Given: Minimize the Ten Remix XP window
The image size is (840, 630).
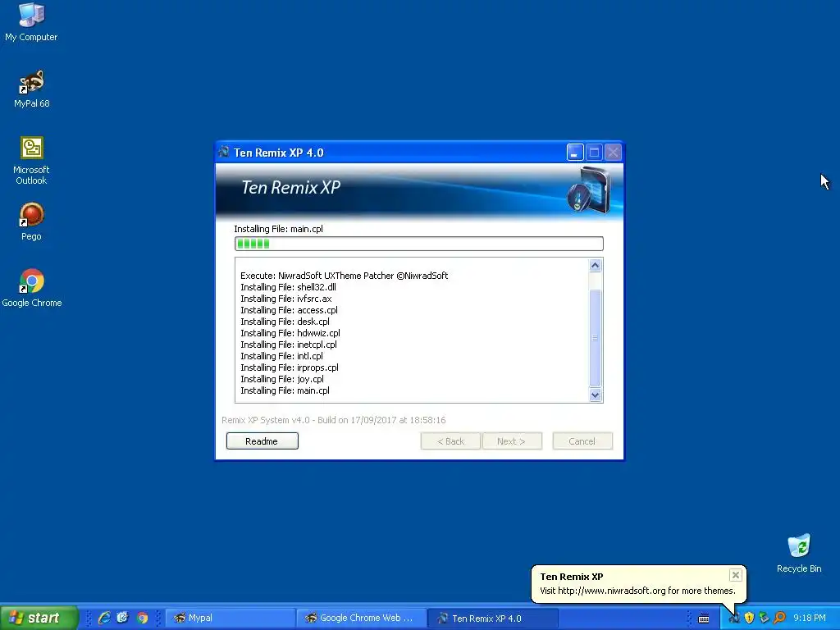Looking at the screenshot, I should (x=575, y=153).
